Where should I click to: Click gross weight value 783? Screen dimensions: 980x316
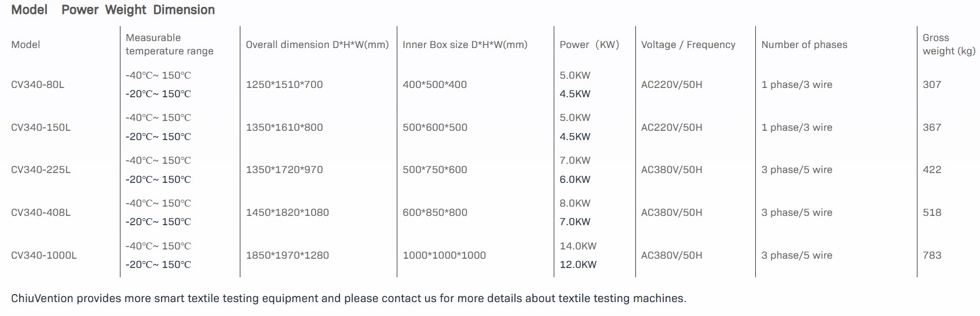931,255
